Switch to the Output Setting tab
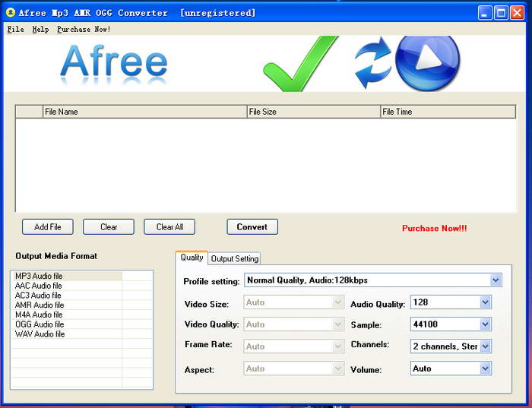The height and width of the screenshot is (408, 532). tap(235, 259)
